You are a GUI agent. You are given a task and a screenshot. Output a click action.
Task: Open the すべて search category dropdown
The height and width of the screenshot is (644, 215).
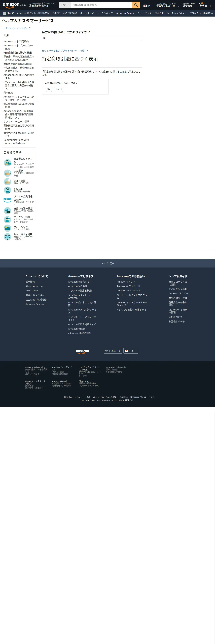point(65,5)
